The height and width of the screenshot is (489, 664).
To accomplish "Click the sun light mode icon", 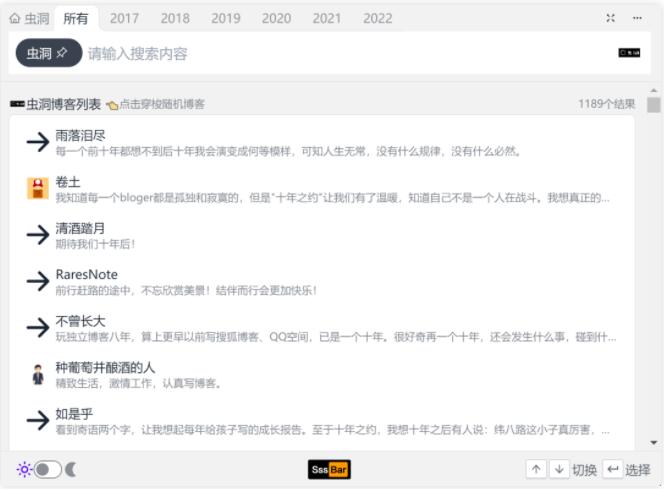I will pos(23,469).
